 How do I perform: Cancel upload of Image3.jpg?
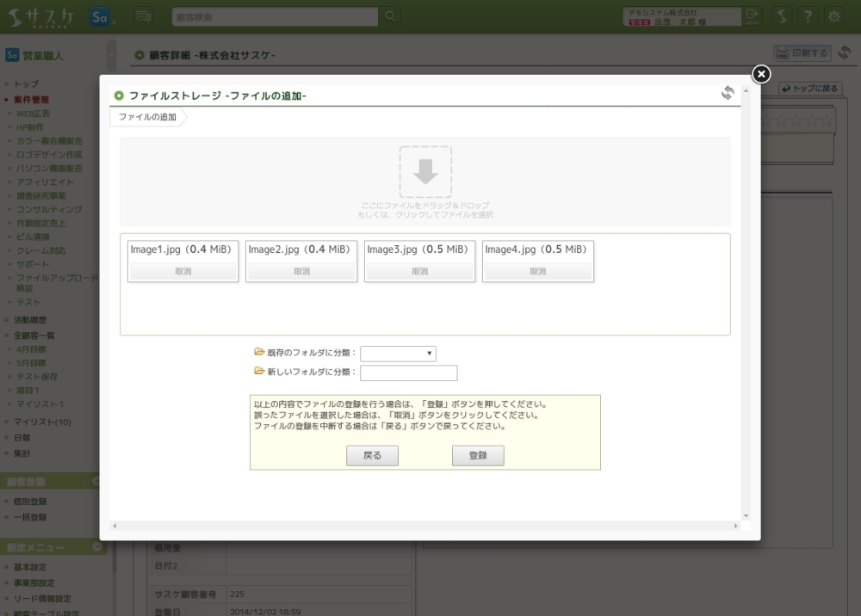tap(419, 272)
